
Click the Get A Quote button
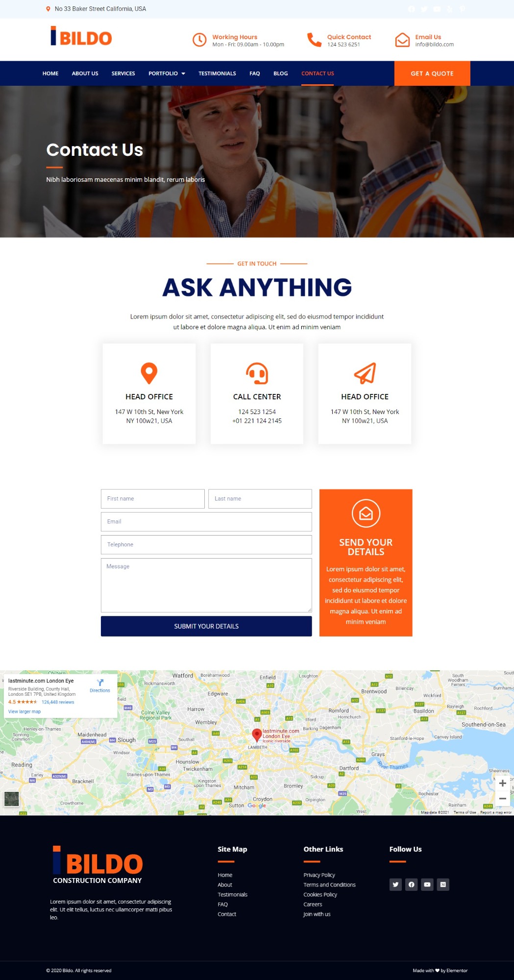(x=432, y=73)
